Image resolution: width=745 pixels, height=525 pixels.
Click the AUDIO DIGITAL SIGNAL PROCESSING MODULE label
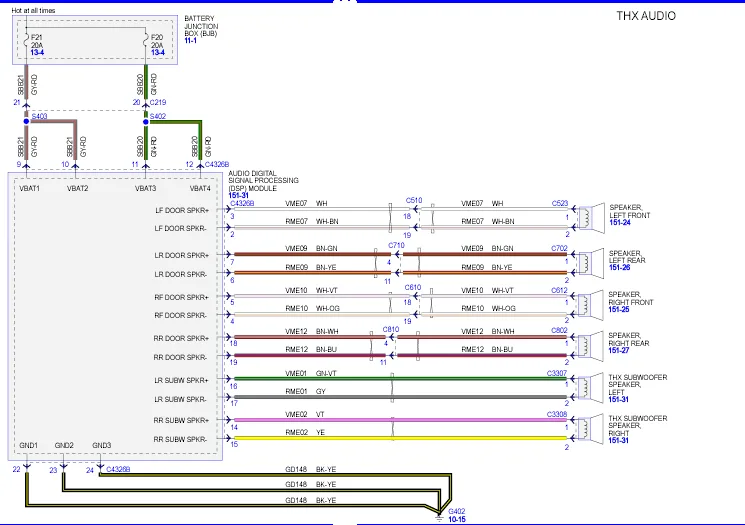[263, 181]
